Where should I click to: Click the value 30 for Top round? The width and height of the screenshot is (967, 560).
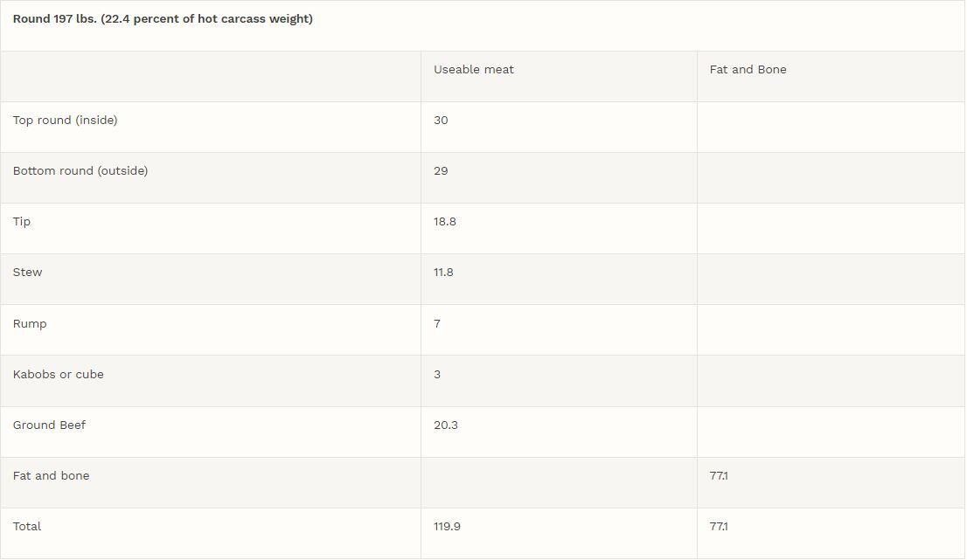[x=441, y=121]
